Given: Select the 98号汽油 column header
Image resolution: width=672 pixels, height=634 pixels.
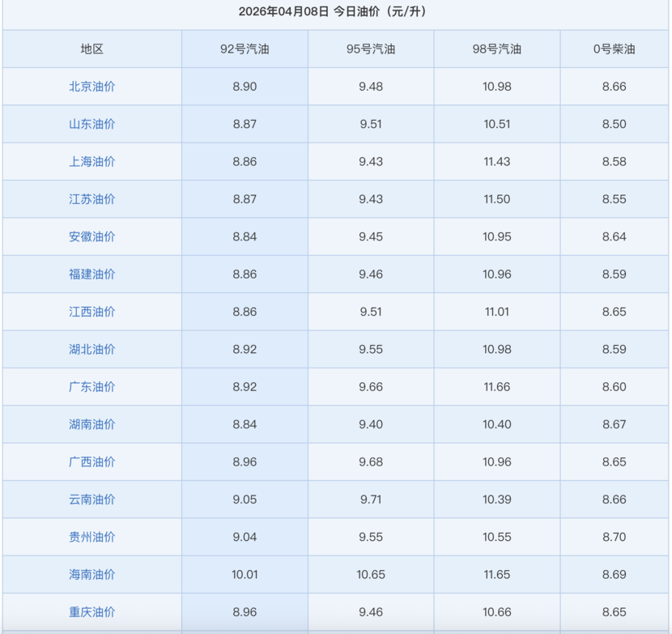Looking at the screenshot, I should point(497,49).
